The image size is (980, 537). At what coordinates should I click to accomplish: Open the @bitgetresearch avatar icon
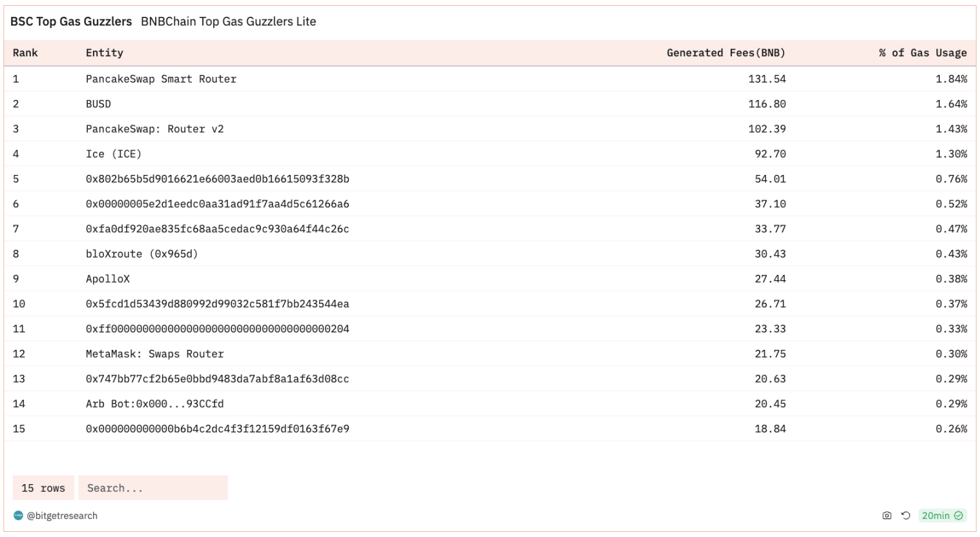(x=19, y=516)
